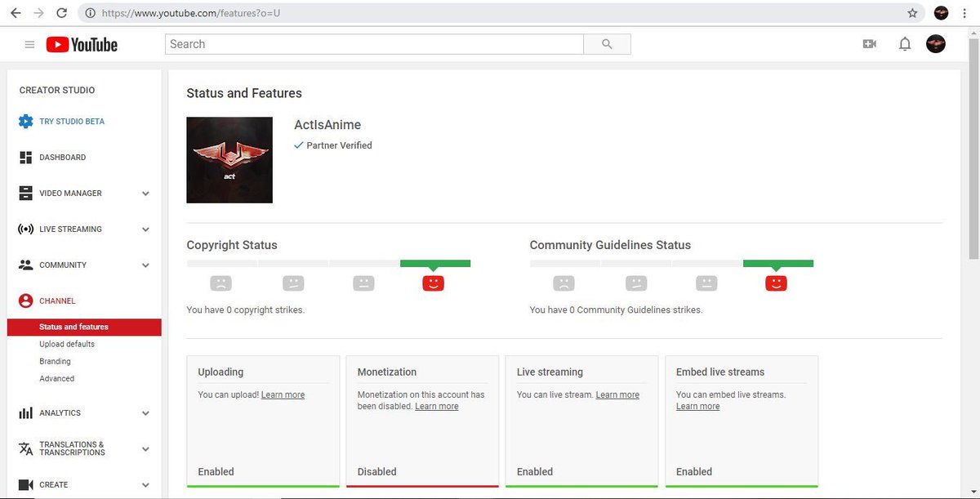Click 'You have 0 copyright strikes.' text
The height and width of the screenshot is (499, 980).
[246, 310]
